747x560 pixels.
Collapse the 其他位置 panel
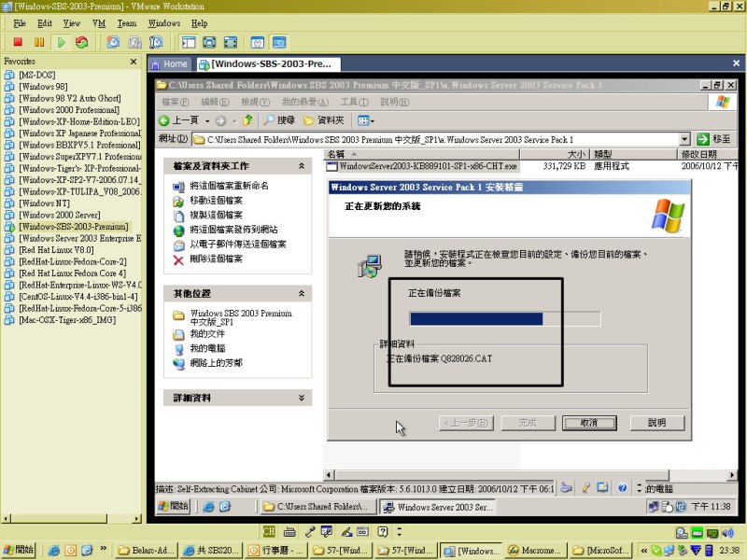click(301, 293)
